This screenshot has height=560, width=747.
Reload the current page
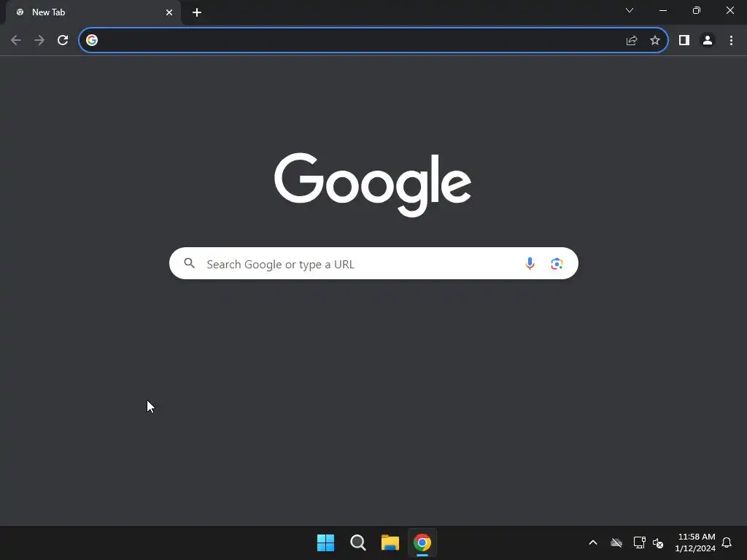(63, 40)
